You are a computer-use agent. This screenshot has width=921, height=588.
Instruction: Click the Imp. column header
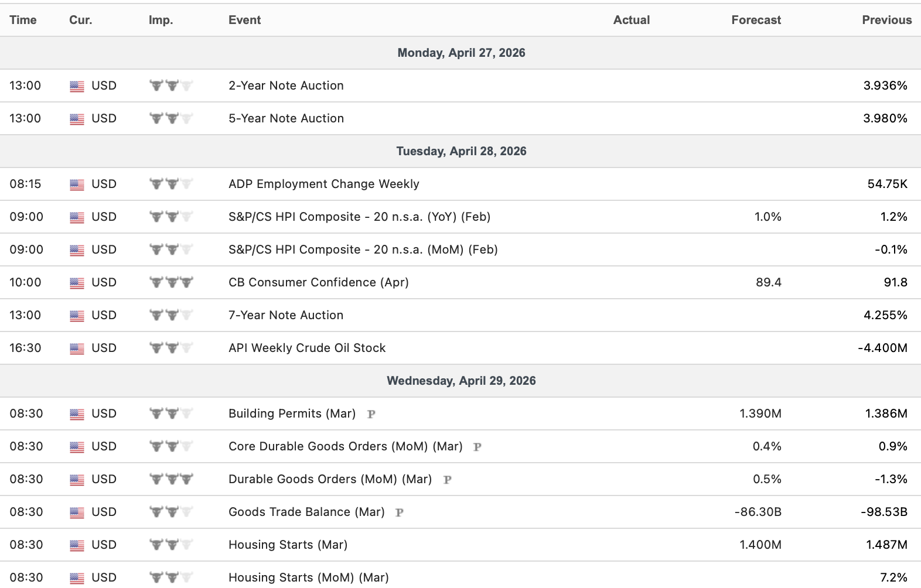click(161, 20)
